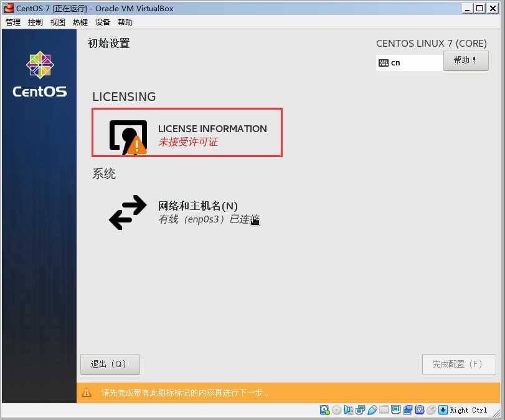505x420 pixels.
Task: Click the keyboard capture arrow icon
Action: 443,410
